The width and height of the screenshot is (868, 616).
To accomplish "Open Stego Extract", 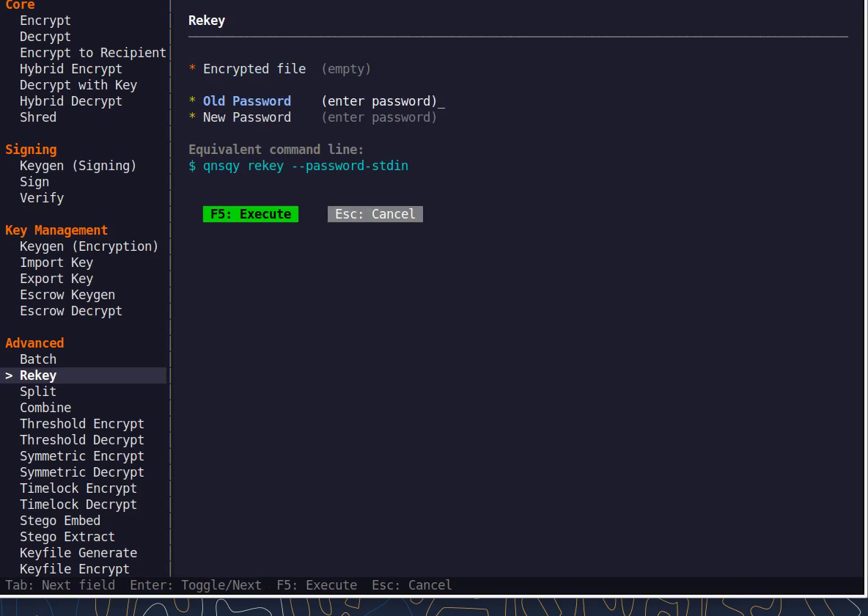I will [67, 536].
